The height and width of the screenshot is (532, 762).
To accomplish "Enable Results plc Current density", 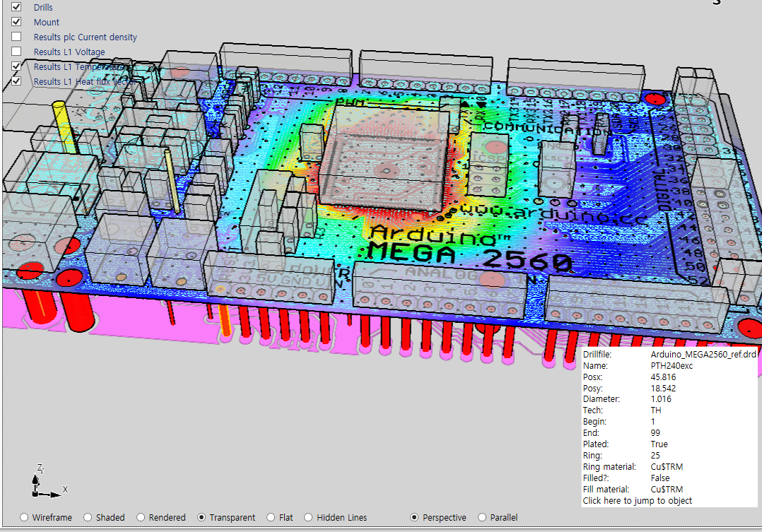I will click(x=16, y=37).
